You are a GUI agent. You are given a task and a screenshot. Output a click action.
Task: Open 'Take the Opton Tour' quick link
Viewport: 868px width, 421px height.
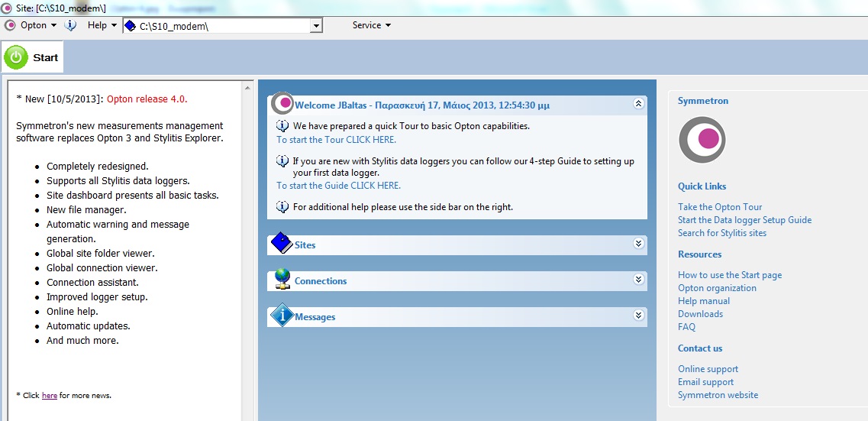point(720,207)
